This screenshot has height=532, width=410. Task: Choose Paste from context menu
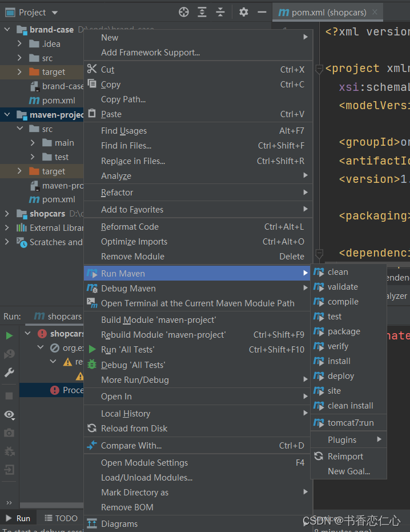click(198, 114)
